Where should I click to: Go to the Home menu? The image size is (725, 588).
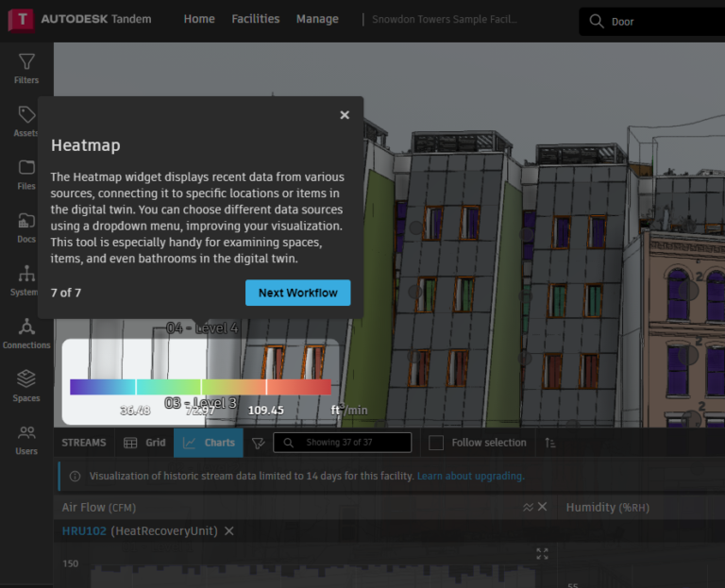(199, 19)
